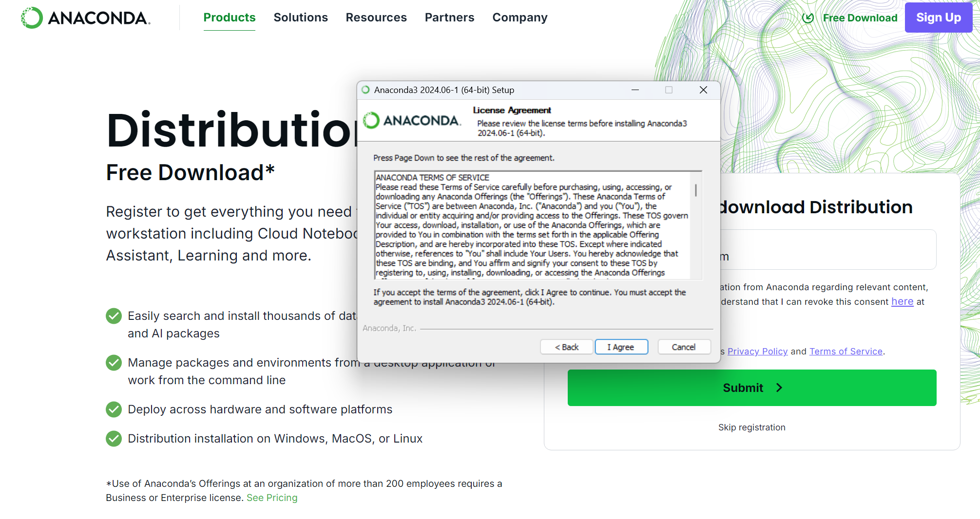
Task: Click the checkmark icon beside 'Easily search and install'
Action: click(114, 316)
